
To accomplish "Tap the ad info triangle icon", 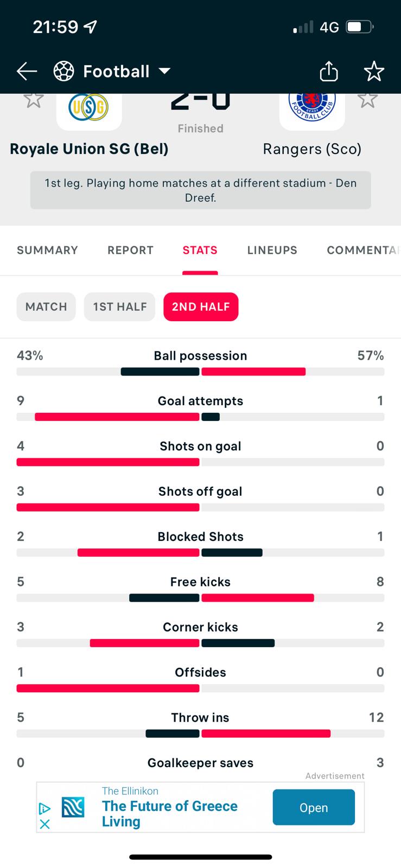I will click(45, 809).
